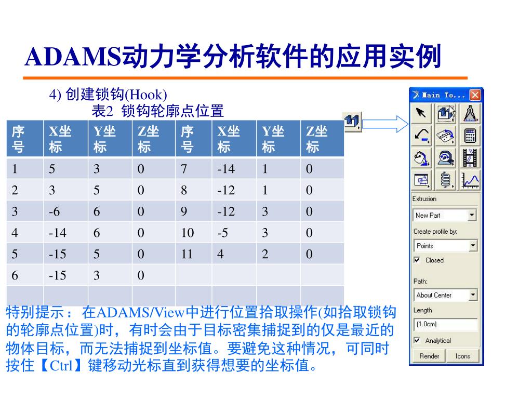This screenshot has width=532, height=399.
Task: Click the slide title ADAMS动力学分析软件的应用实例
Action: tap(233, 56)
